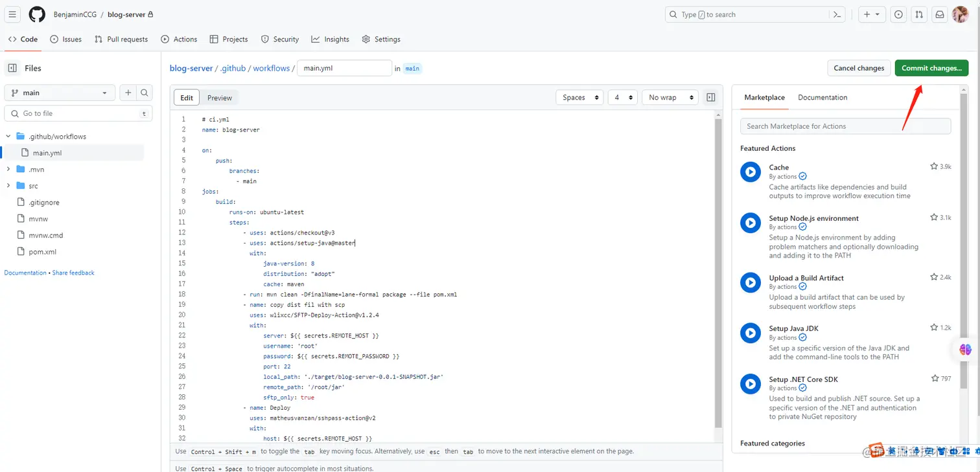The width and height of the screenshot is (980, 472).
Task: Open the Pull requests tab
Action: 121,39
